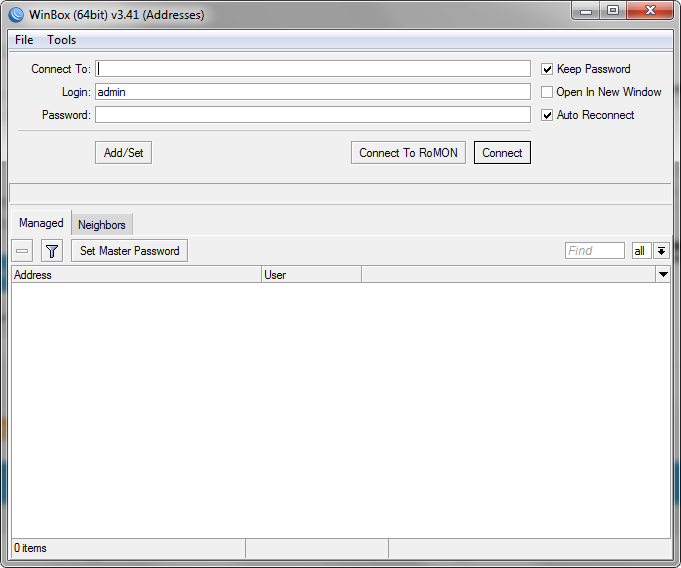This screenshot has height=568, width=681.
Task: Open the Tools menu
Action: pos(62,40)
